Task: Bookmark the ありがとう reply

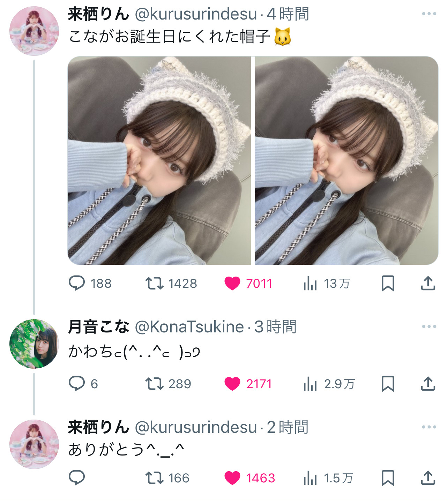Action: coord(388,478)
